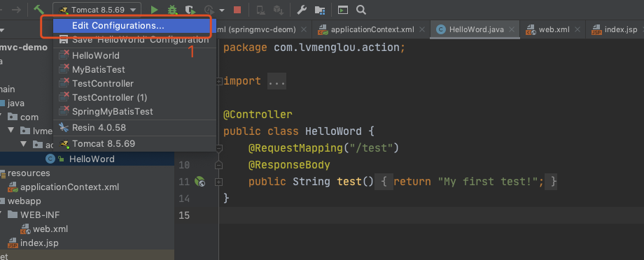Open index.jsp in the project tree
The height and width of the screenshot is (260, 644).
tap(34, 243)
